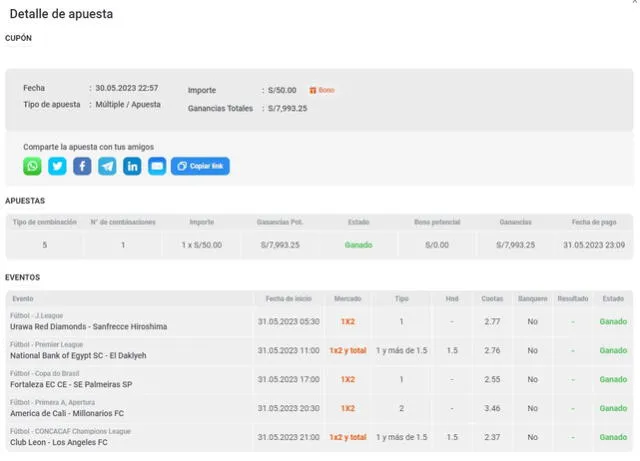640x461 pixels.
Task: Click the Estado header in Eventos table
Action: [x=613, y=299]
